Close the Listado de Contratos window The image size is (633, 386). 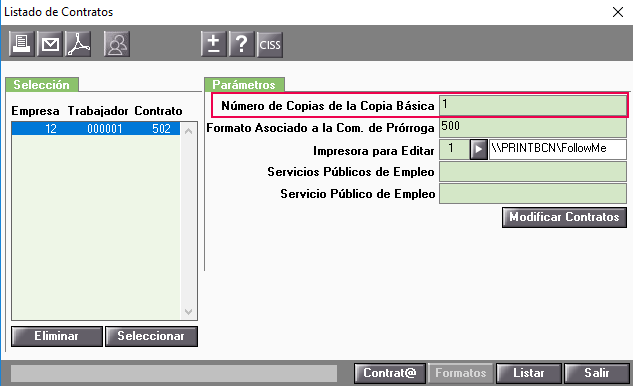pyautogui.click(x=618, y=12)
